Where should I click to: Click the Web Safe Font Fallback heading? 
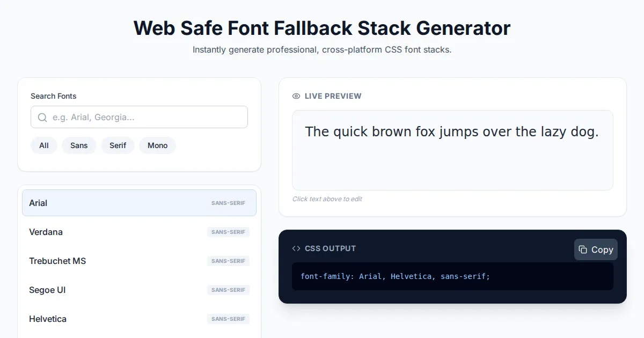tap(322, 28)
